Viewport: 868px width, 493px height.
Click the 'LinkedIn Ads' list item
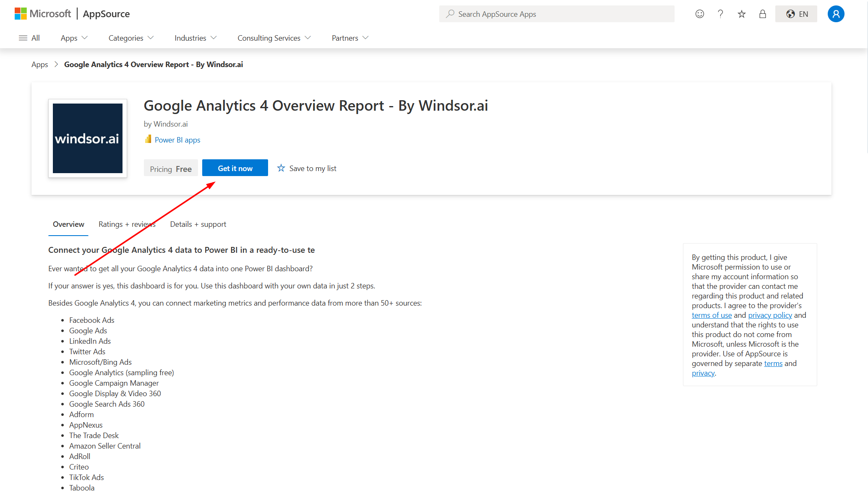[90, 341]
